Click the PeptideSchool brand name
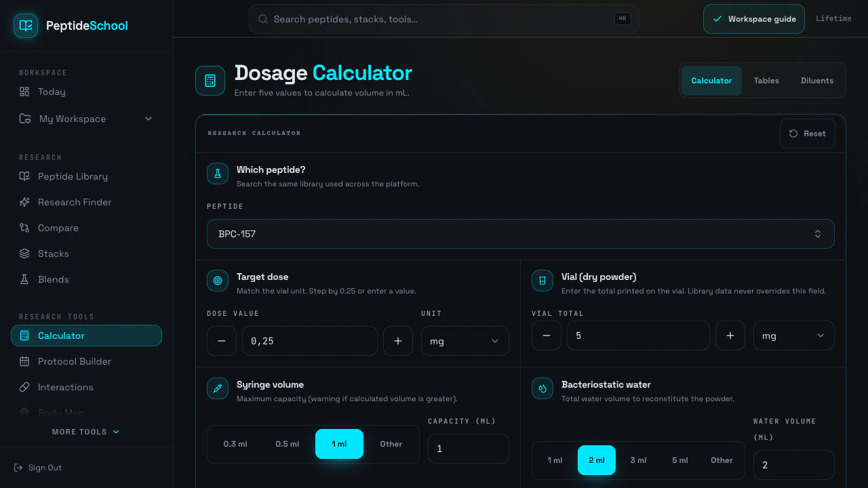Viewport: 868px width, 488px height. point(87,26)
